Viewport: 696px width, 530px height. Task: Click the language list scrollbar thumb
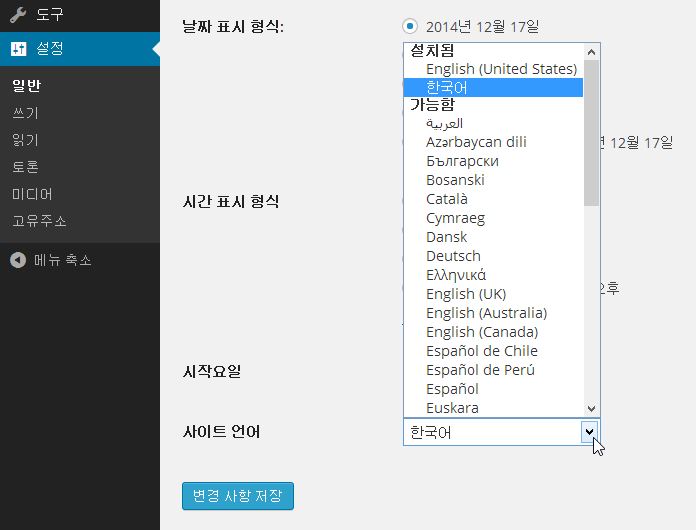591,133
